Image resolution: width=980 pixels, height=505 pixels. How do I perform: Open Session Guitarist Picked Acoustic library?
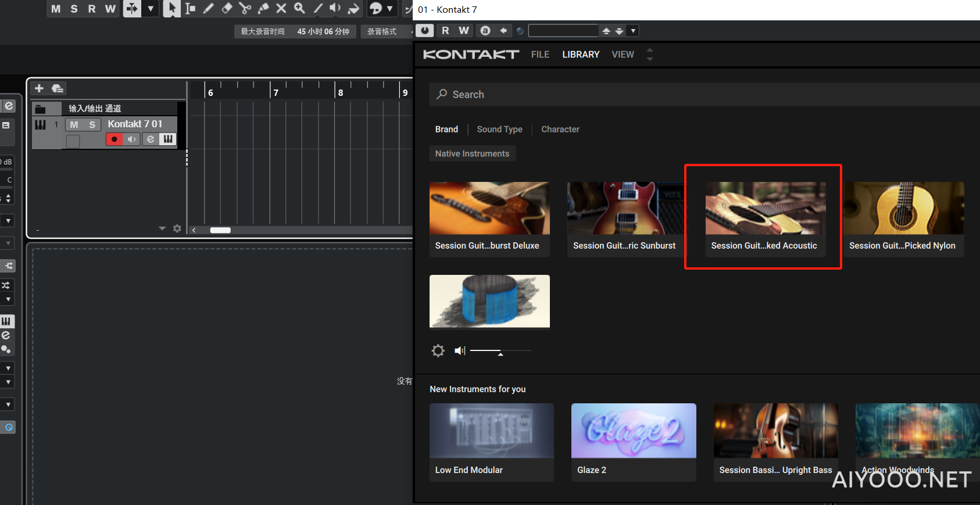pos(765,219)
